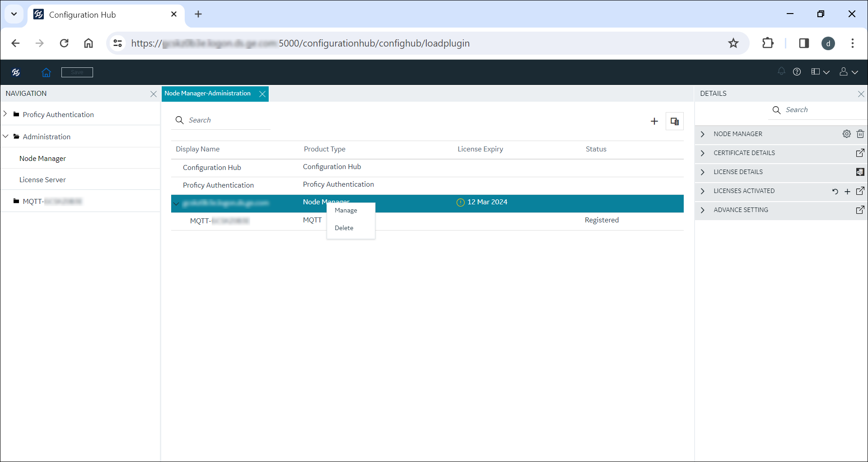Screen dimensions: 868x462
Task: Expand the Proficy Authentication tree node
Action: (5, 114)
